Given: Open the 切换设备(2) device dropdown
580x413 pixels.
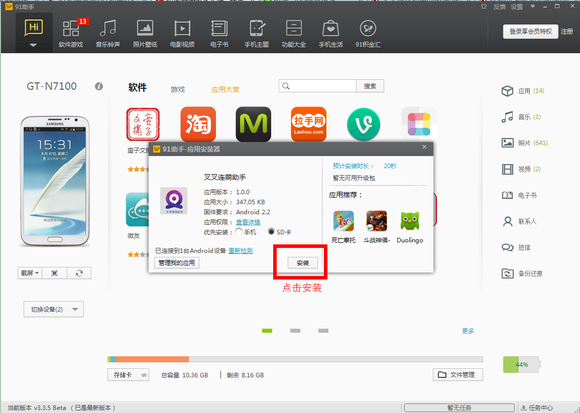Looking at the screenshot, I should pyautogui.click(x=54, y=309).
